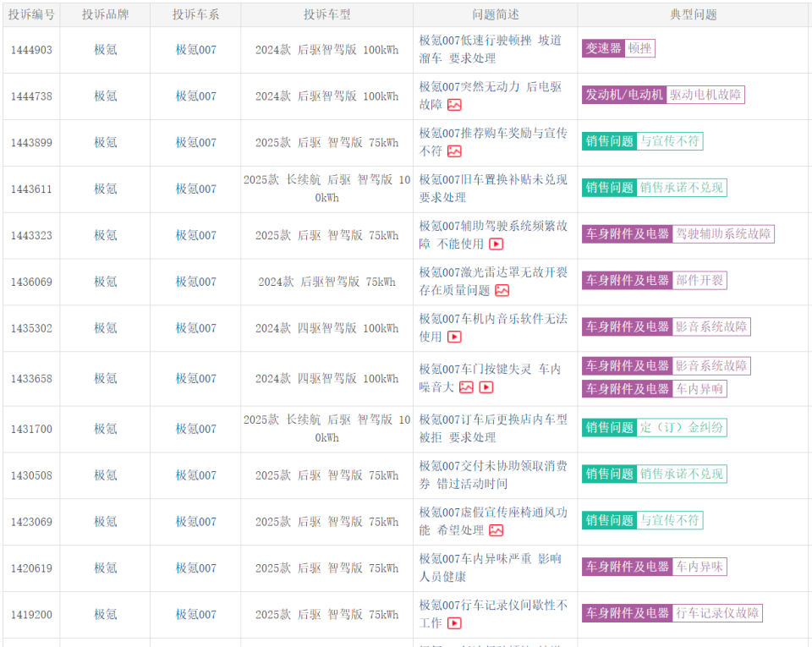The width and height of the screenshot is (812, 647).
Task: Click model 2024款 后驱智驾版 75kWh
Action: 326,282
